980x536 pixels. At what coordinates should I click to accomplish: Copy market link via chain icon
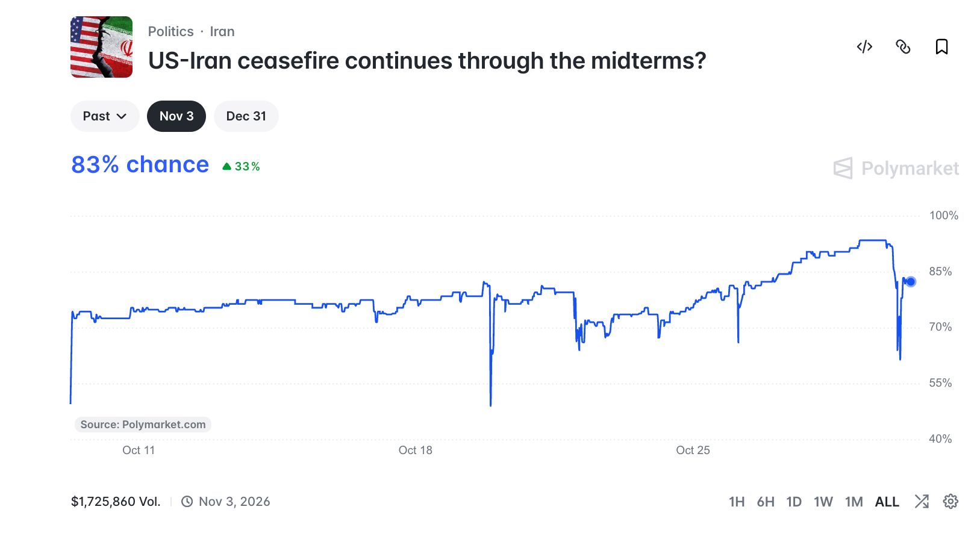903,47
